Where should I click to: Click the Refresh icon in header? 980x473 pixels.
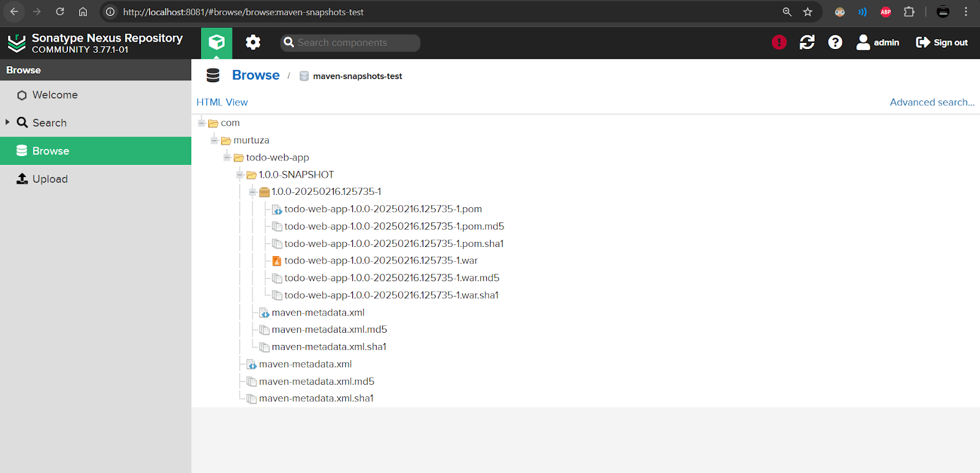(x=807, y=42)
